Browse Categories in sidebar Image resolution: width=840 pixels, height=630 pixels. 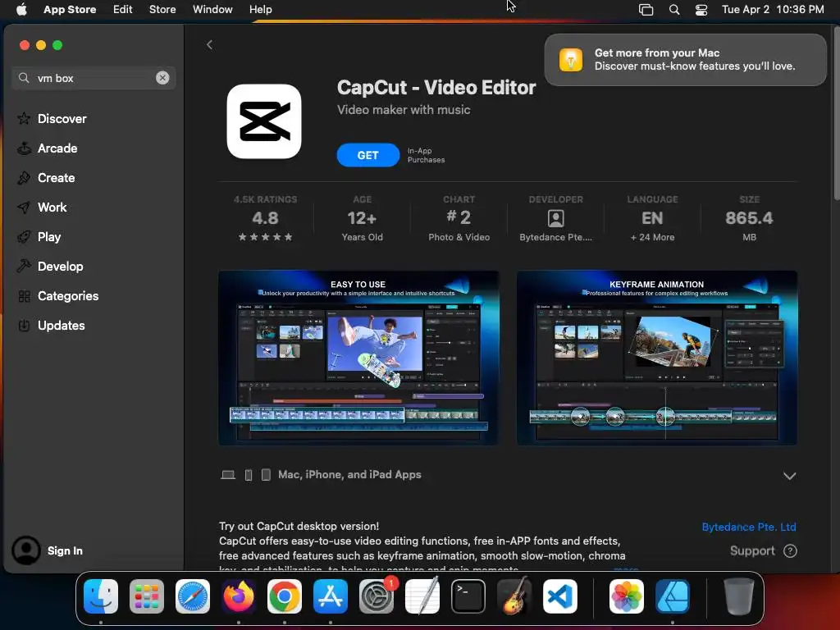[x=68, y=295]
